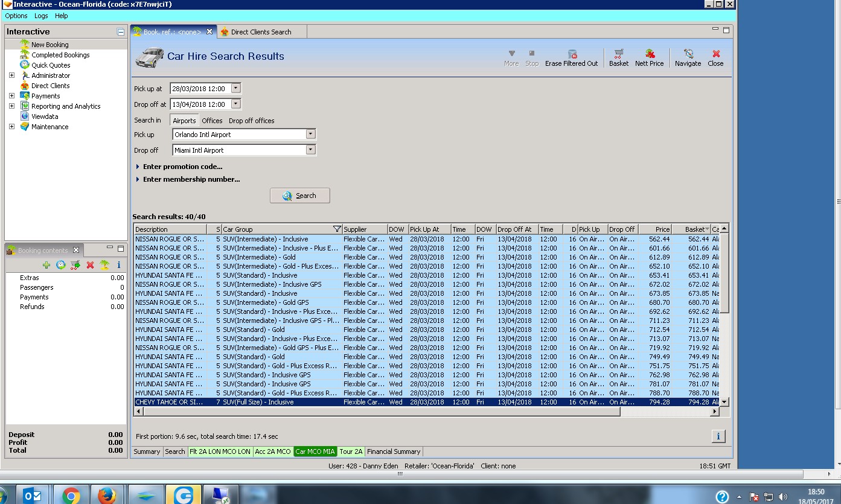The image size is (841, 504).
Task: Click the help question mark in system tray
Action: point(722,497)
